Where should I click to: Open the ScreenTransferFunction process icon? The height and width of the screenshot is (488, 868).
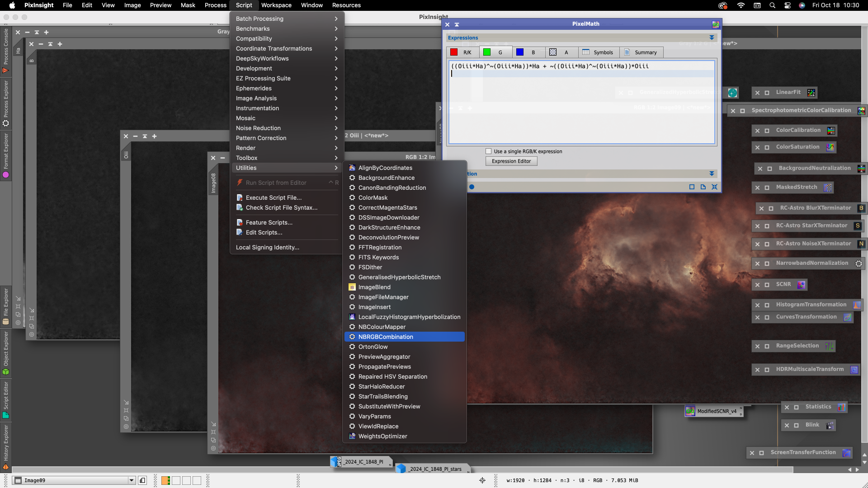[847, 453]
